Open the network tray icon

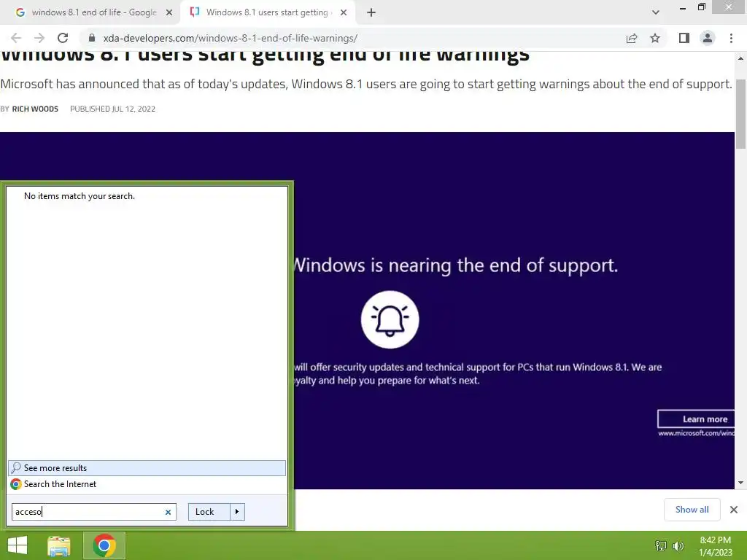tap(661, 546)
